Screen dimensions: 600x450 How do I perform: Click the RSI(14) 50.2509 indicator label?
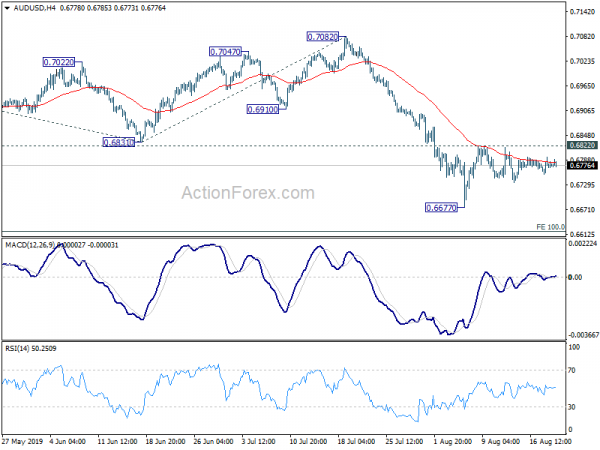point(31,349)
